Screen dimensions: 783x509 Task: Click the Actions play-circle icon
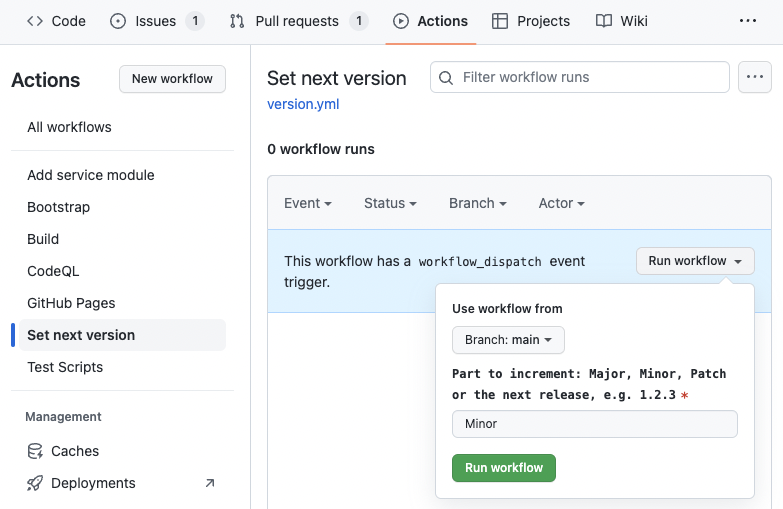400,21
